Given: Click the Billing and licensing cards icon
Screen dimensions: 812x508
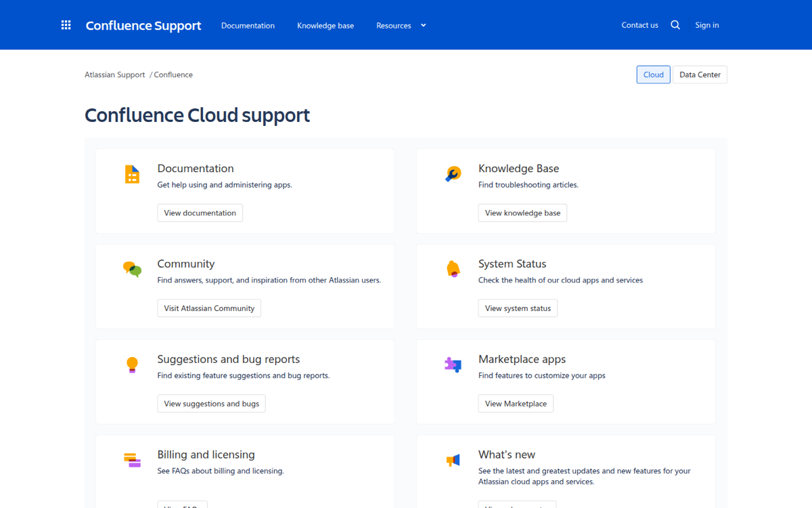Looking at the screenshot, I should click(132, 460).
